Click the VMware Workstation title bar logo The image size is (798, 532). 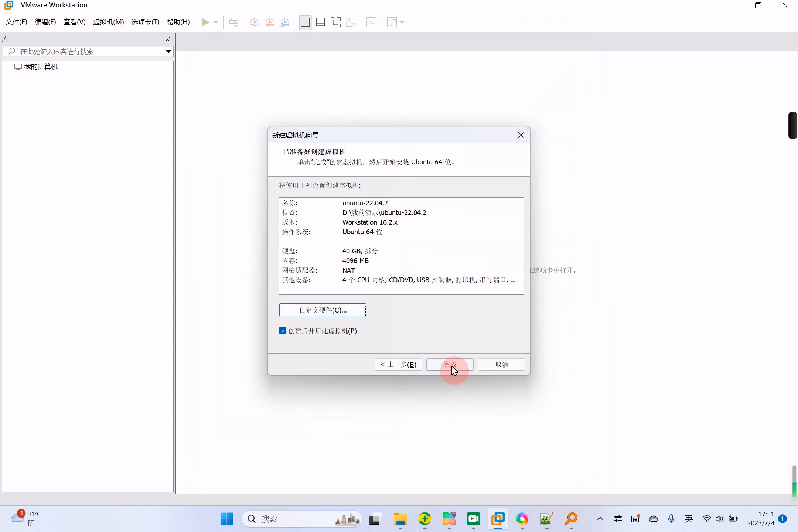[9, 5]
